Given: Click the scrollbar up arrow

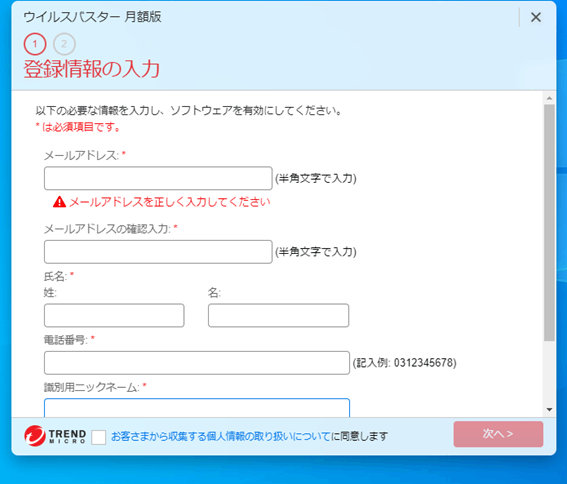Looking at the screenshot, I should [549, 98].
